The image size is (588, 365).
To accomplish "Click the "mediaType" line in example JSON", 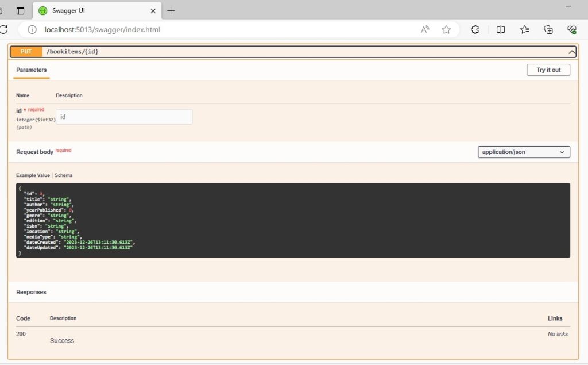I will [52, 237].
